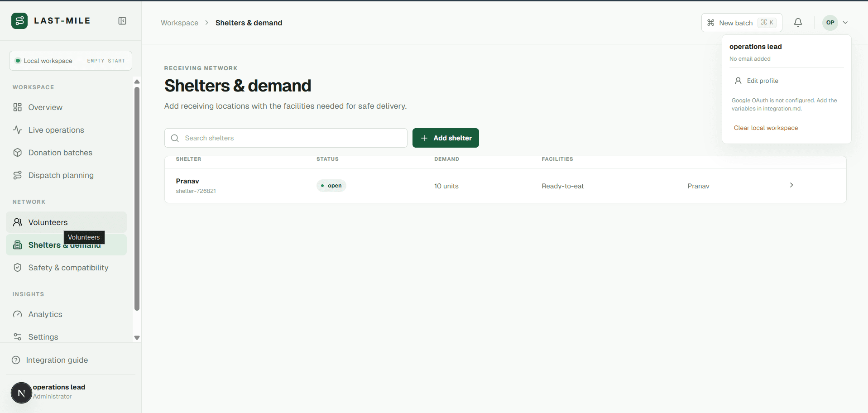Image resolution: width=868 pixels, height=413 pixels.
Task: Click the Workspace breadcrumb
Action: 179,23
